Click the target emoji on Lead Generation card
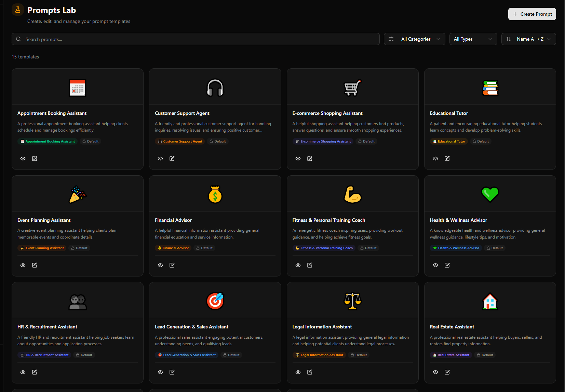Image resolution: width=565 pixels, height=392 pixels. [x=215, y=301]
